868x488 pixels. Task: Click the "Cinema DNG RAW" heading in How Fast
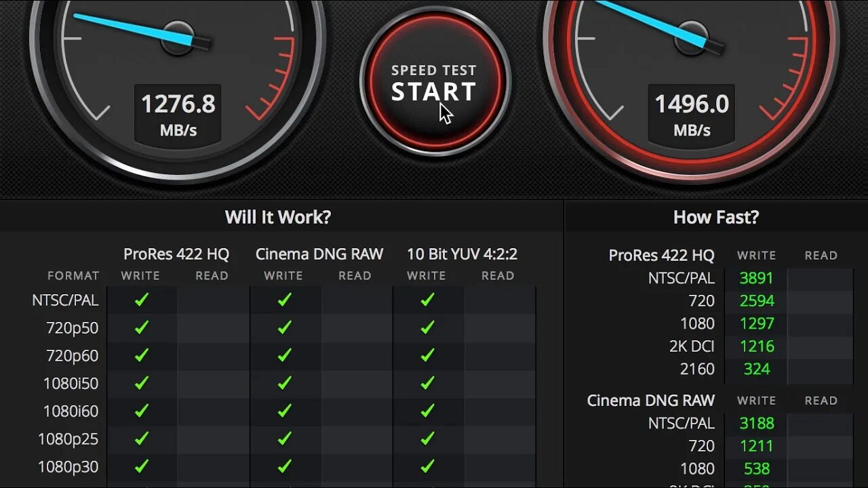(x=651, y=401)
